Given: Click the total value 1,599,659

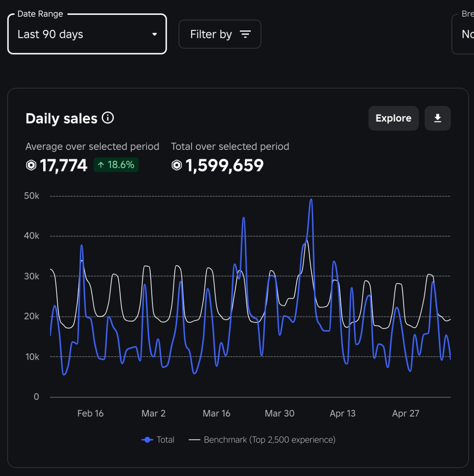Looking at the screenshot, I should [x=224, y=165].
